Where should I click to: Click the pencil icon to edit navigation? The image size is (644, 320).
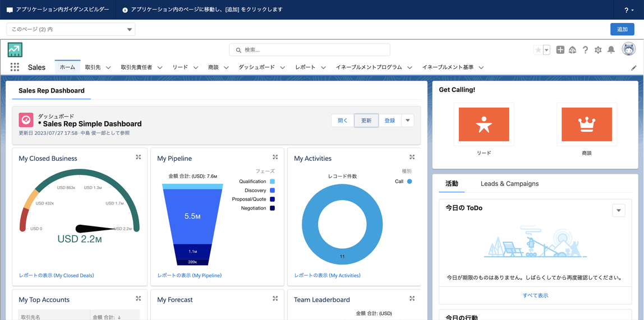(x=633, y=68)
